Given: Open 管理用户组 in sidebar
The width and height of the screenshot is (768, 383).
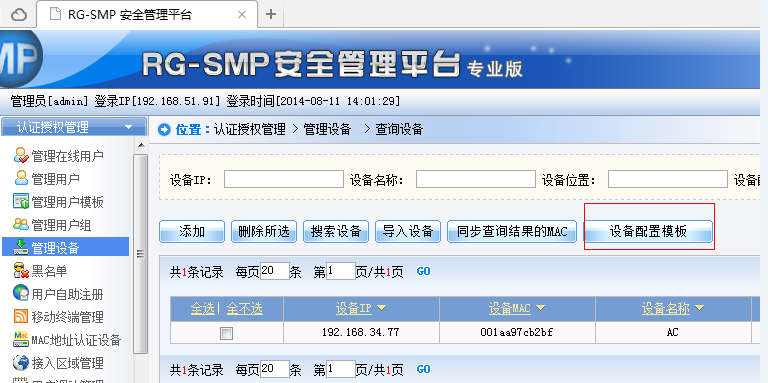Looking at the screenshot, I should pos(61,225).
